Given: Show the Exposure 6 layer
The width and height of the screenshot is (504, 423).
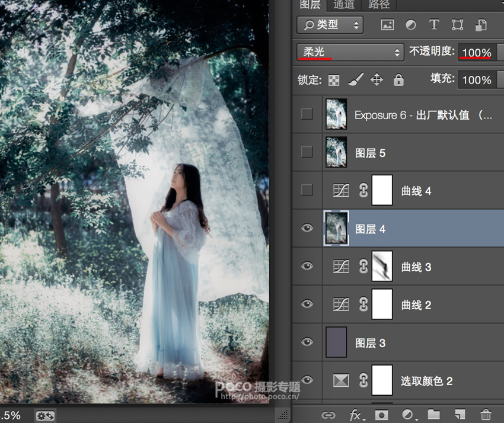Looking at the screenshot, I should click(307, 114).
